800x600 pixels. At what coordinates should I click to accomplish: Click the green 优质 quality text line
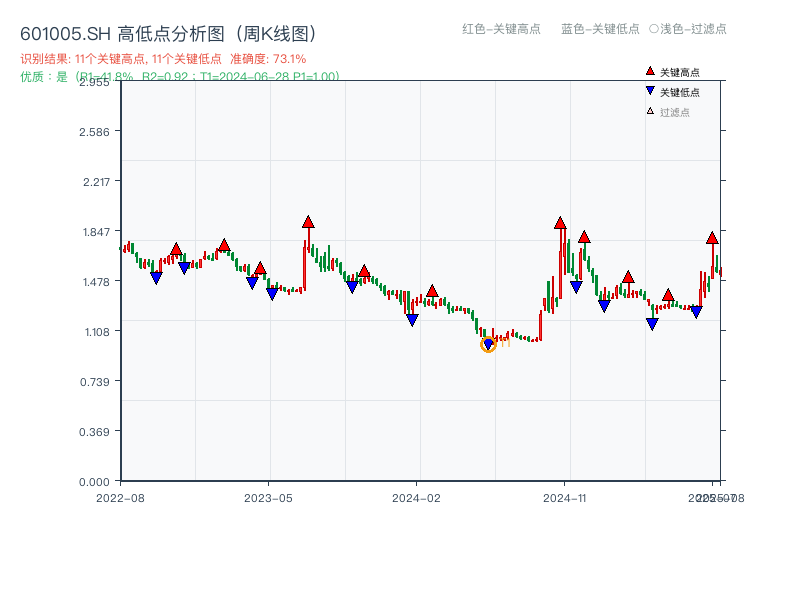(x=180, y=76)
